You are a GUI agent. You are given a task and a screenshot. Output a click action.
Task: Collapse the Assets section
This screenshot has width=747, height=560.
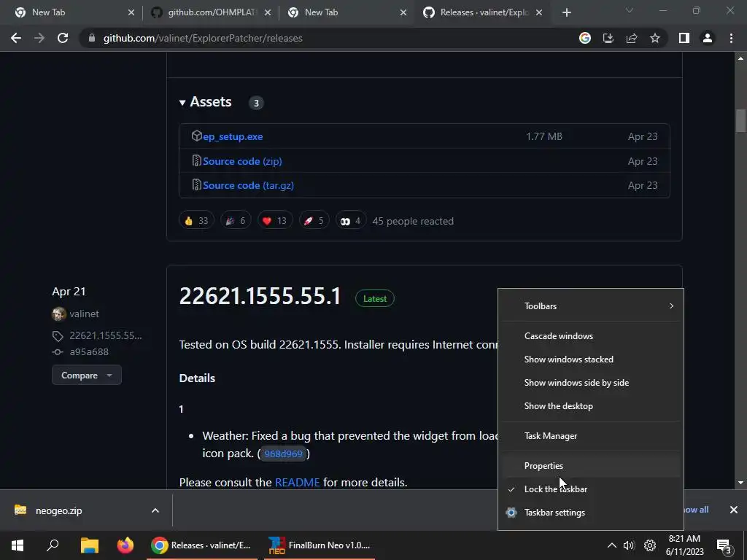pos(205,102)
